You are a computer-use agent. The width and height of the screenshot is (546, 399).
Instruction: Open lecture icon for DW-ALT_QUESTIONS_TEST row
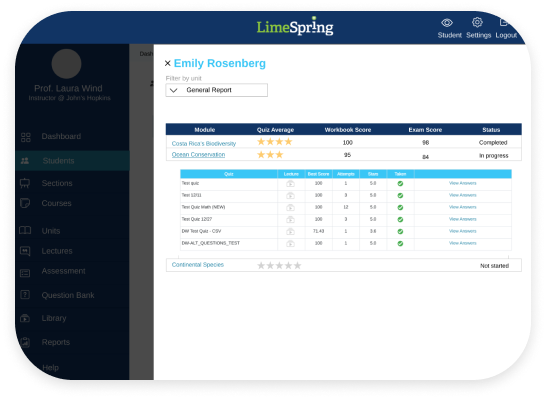pos(290,244)
